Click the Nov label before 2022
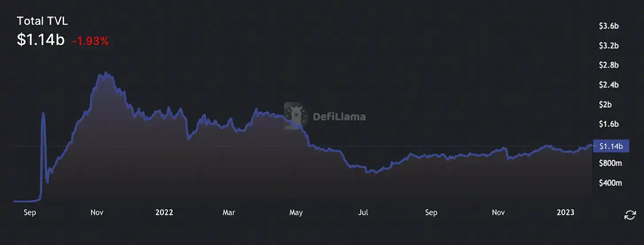644x245 pixels. [97, 212]
